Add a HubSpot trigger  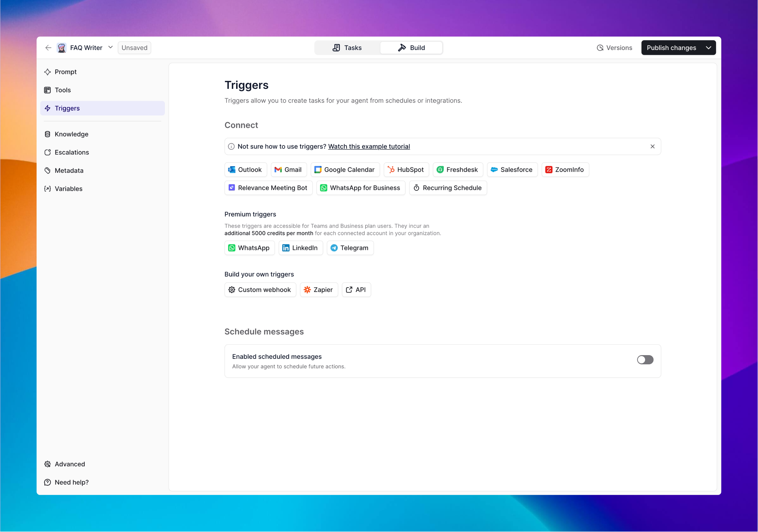coord(406,170)
